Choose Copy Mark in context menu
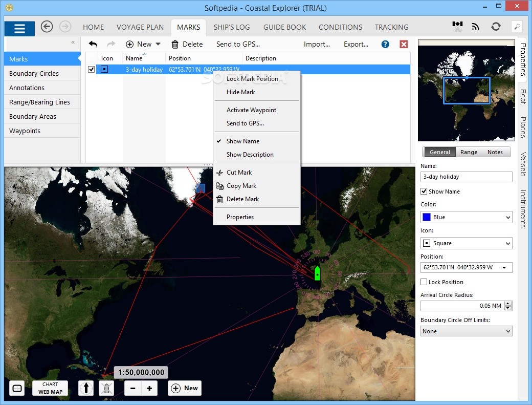Viewport: 532px width, 405px height. pos(257,186)
